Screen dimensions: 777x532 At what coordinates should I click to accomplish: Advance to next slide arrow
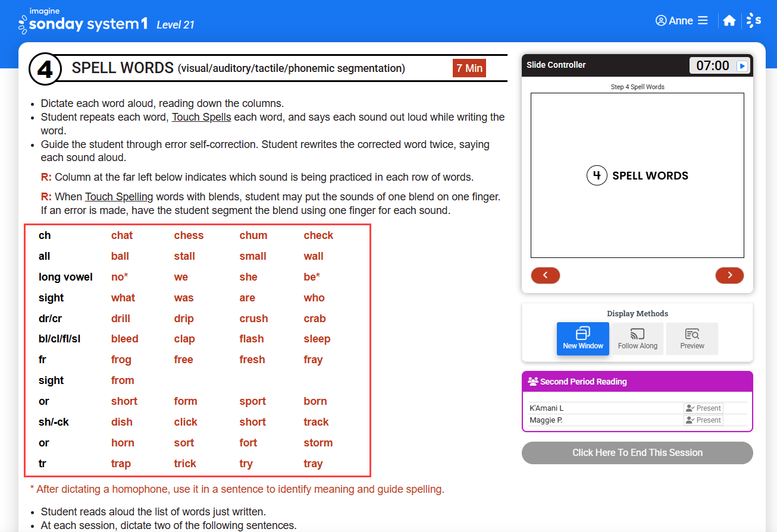(729, 275)
